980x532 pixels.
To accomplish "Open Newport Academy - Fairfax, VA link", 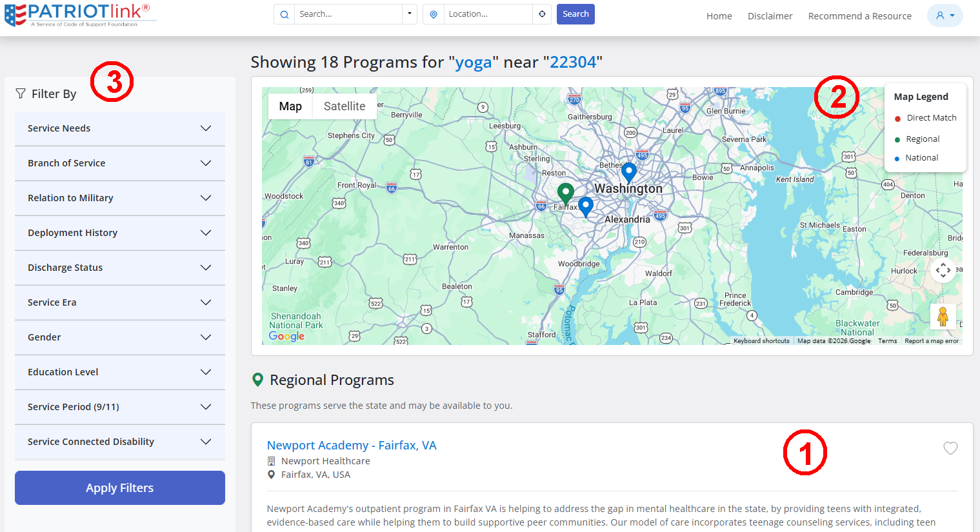I will 352,446.
